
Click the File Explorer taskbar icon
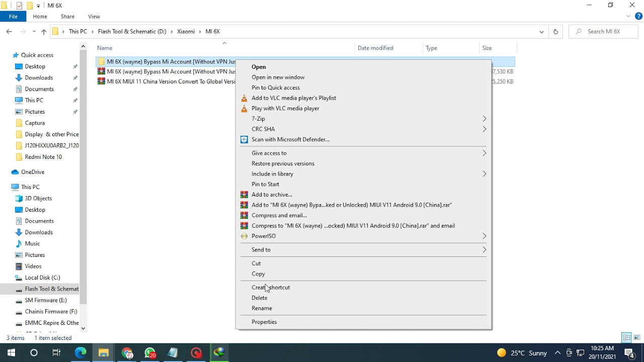(104, 352)
